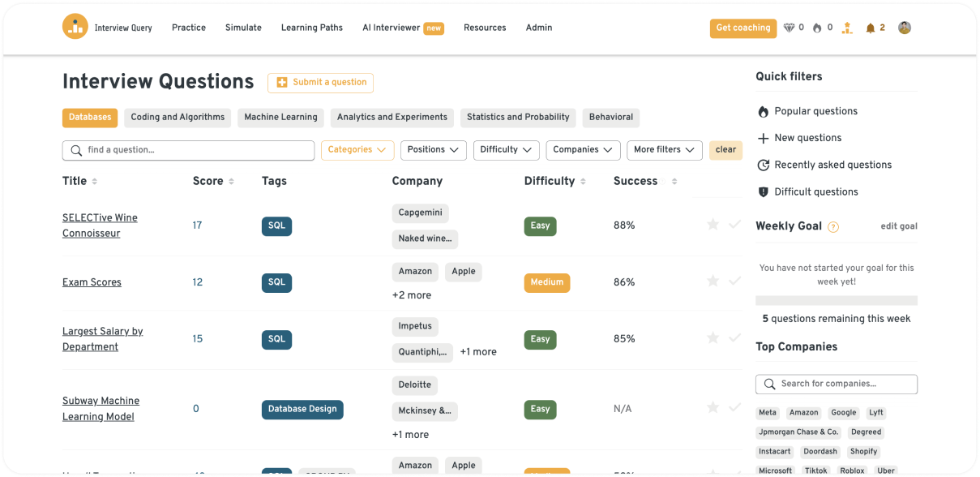Click the Get coaching button
Viewport: 980px width, 477px height.
tap(742, 28)
